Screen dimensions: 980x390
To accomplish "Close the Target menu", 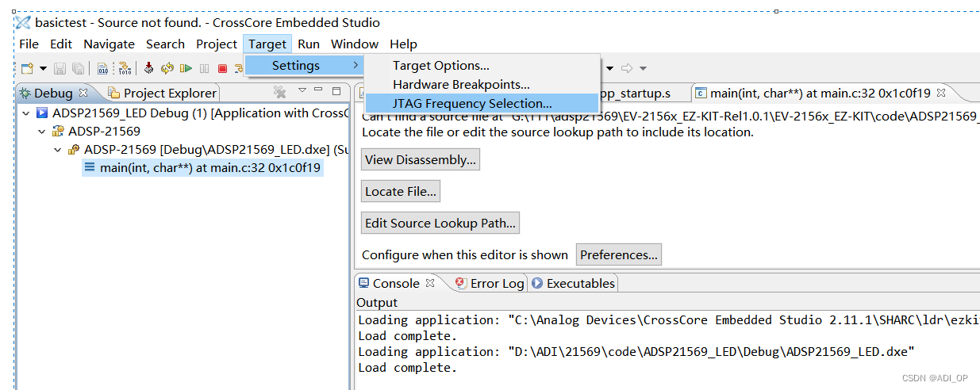I will [267, 44].
